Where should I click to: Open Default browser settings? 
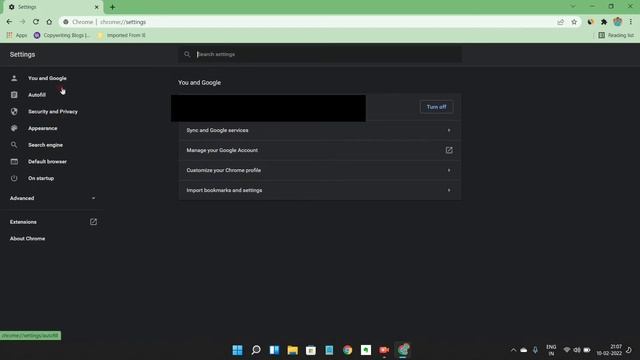pos(47,162)
